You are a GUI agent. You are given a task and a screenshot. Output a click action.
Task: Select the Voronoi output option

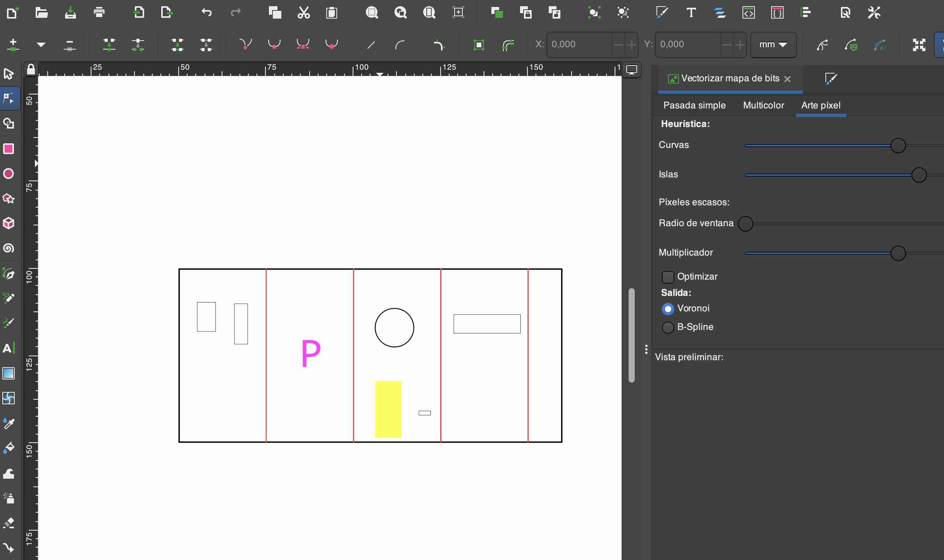(668, 309)
